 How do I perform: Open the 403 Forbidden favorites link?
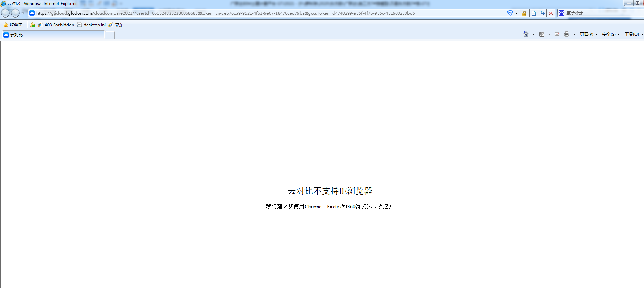point(56,25)
